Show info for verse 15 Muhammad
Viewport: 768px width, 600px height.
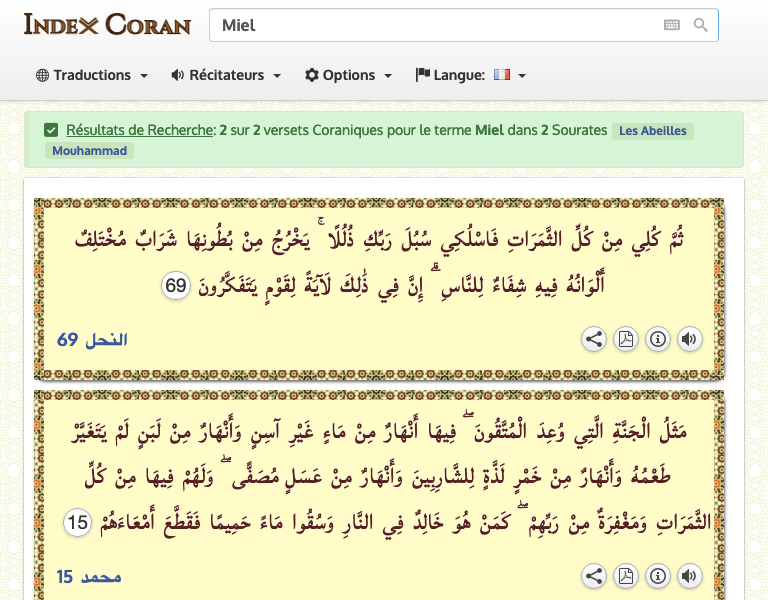pos(657,576)
